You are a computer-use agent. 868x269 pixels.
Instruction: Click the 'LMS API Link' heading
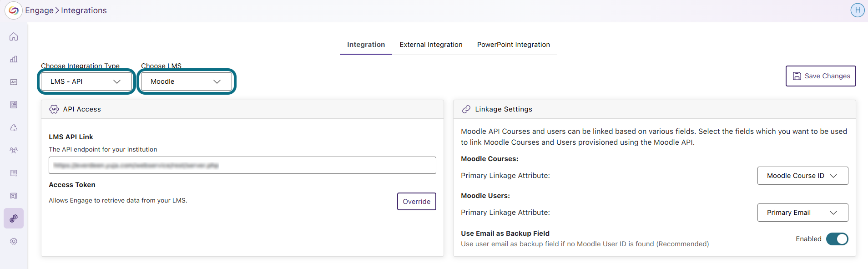71,137
